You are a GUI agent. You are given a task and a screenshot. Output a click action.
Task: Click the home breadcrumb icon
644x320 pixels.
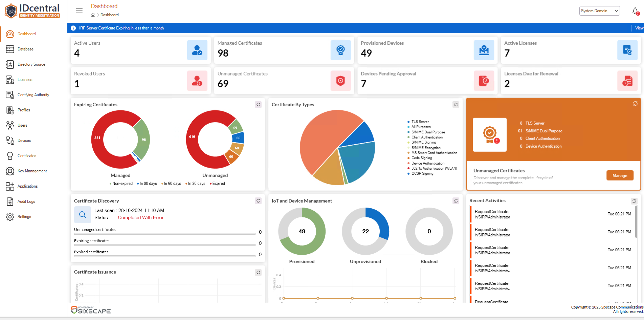[x=93, y=15]
